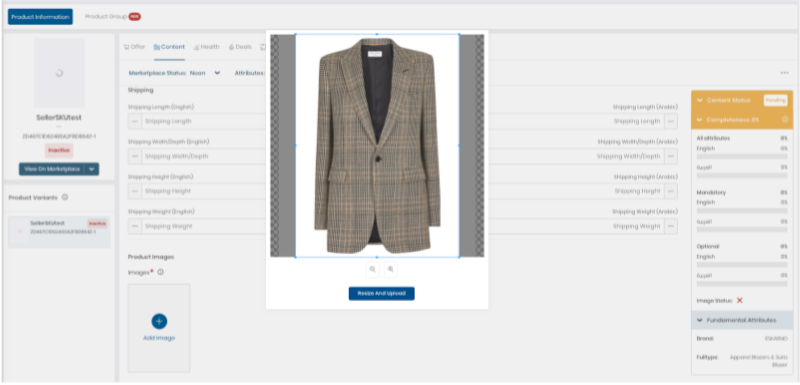Click dash button right of Shipping Width/Depth Arabic
800x385 pixels.
tap(671, 156)
